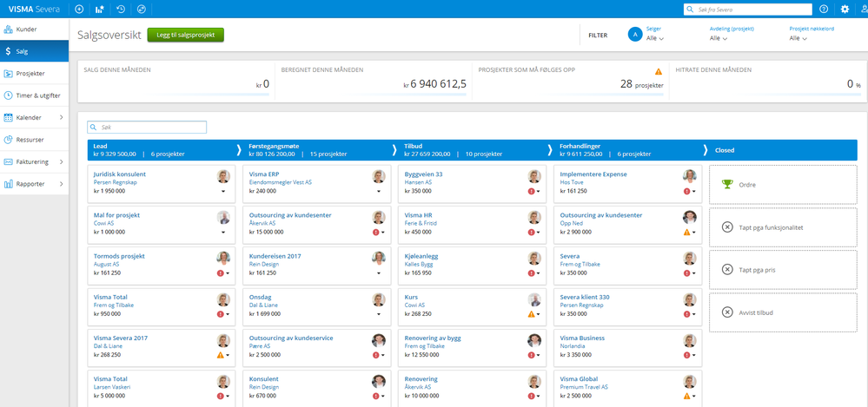This screenshot has height=407, width=868.
Task: Open the Juridisk konsulent project link
Action: coord(120,174)
